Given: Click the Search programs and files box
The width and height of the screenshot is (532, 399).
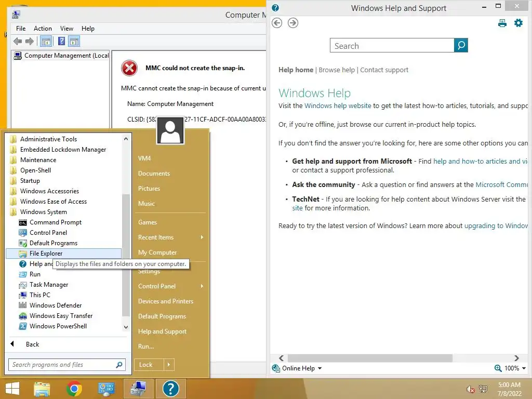Looking at the screenshot, I should 67,365.
